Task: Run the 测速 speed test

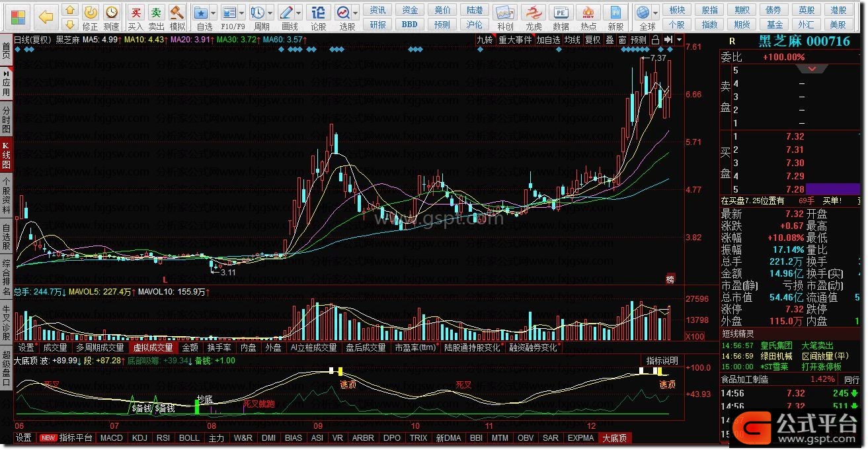Action: [112, 17]
